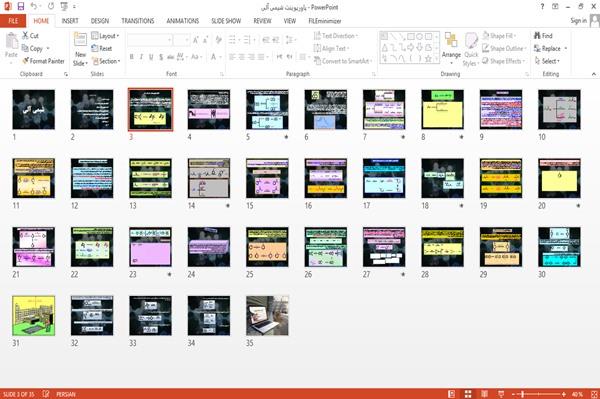Switch to the INSERT tab
This screenshot has height=399, width=600.
point(70,21)
